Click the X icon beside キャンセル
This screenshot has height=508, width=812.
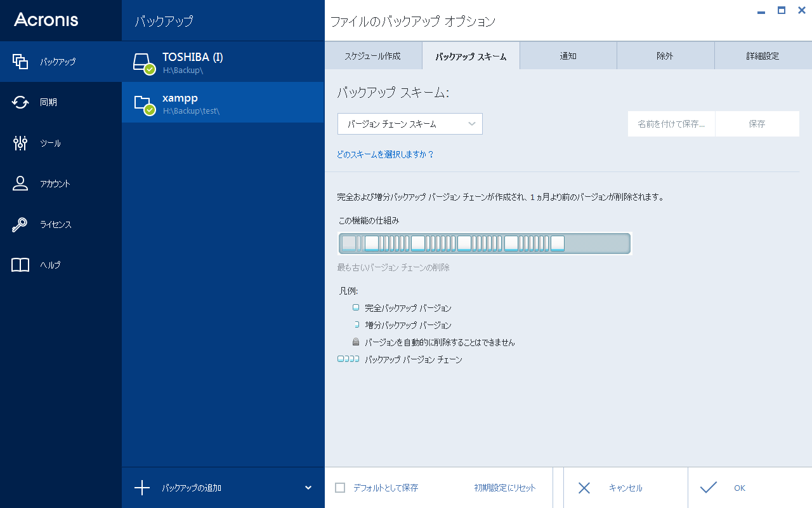pyautogui.click(x=584, y=488)
